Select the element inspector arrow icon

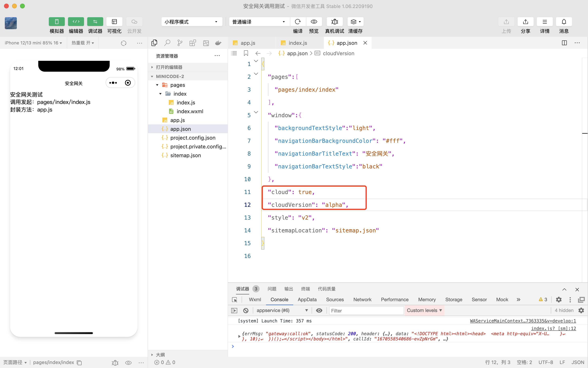point(235,300)
